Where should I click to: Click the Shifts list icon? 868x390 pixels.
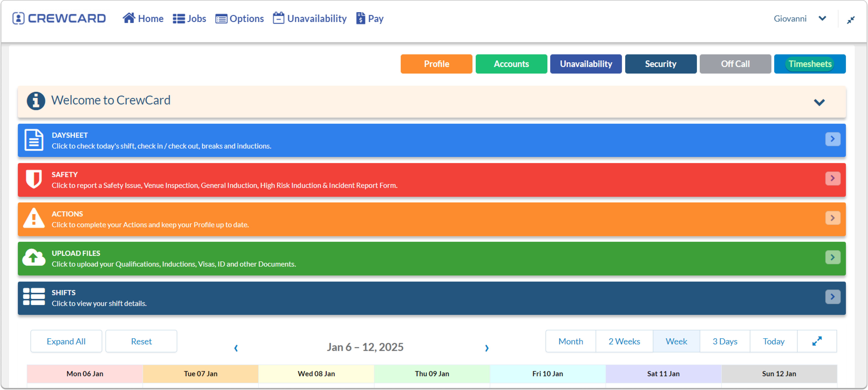click(x=34, y=297)
